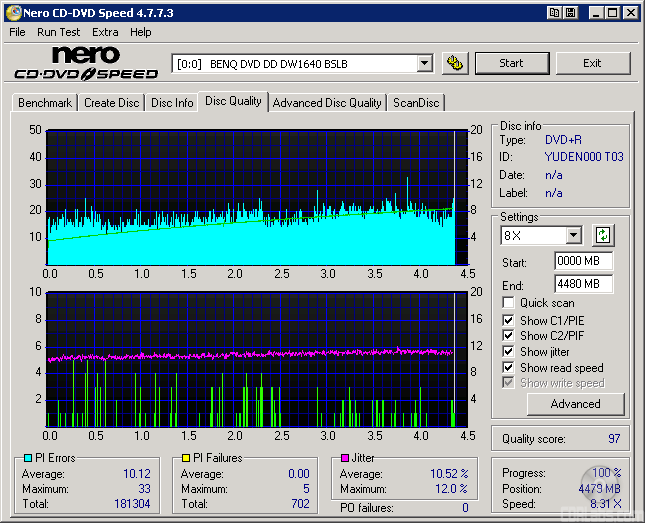This screenshot has height=523, width=645.
Task: Click the End position input field
Action: click(583, 285)
